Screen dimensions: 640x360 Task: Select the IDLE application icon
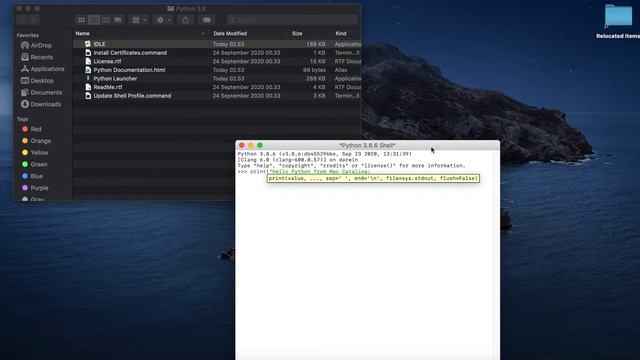coord(88,44)
